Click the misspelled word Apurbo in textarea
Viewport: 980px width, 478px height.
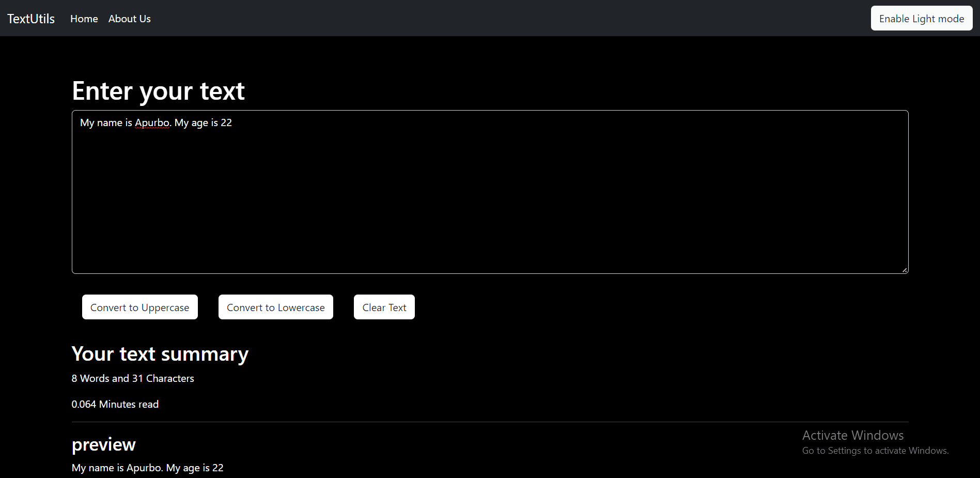pos(152,123)
